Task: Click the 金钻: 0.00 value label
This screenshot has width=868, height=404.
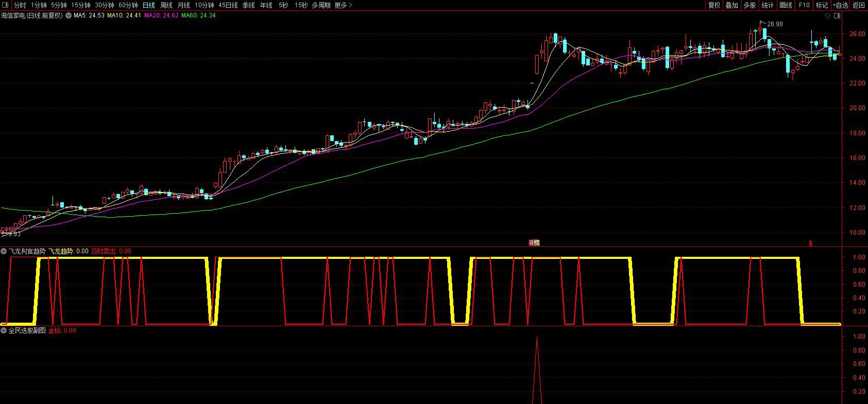Action: click(x=62, y=330)
